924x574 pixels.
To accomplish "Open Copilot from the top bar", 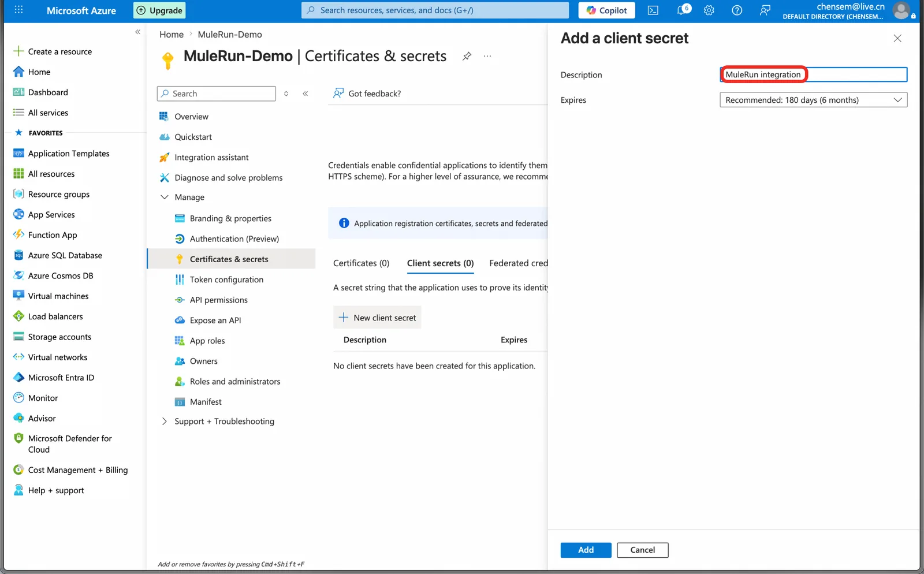I will tap(606, 10).
